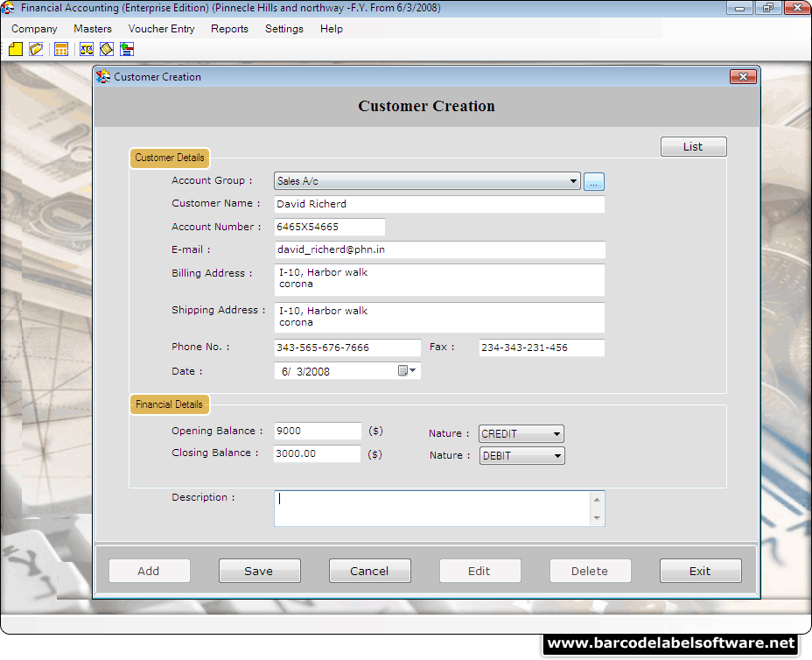Open the Date picker dropdown arrow
The height and width of the screenshot is (660, 812).
pos(413,370)
